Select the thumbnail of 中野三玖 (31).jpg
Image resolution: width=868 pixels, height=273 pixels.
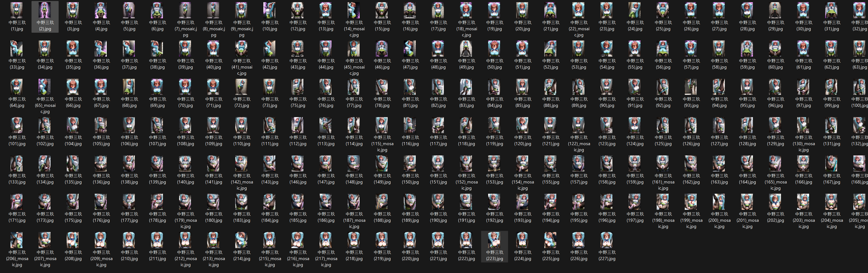tap(832, 10)
